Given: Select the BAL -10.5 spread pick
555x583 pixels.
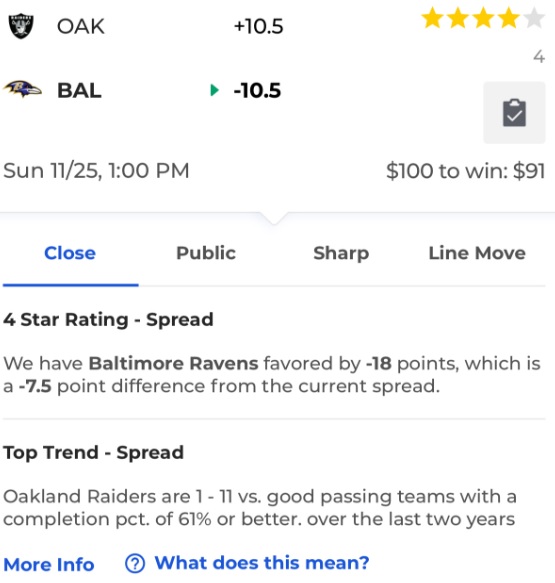Looking at the screenshot, I should pos(257,90).
